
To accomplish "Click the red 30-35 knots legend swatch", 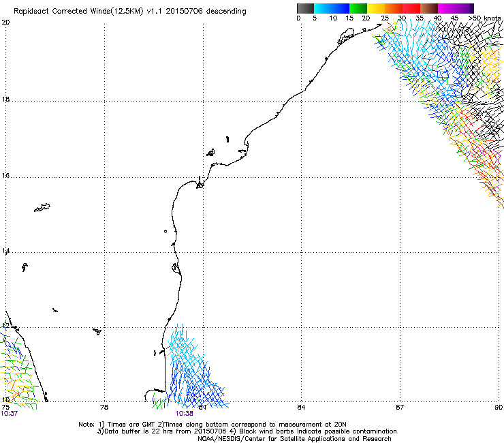I will point(411,8).
